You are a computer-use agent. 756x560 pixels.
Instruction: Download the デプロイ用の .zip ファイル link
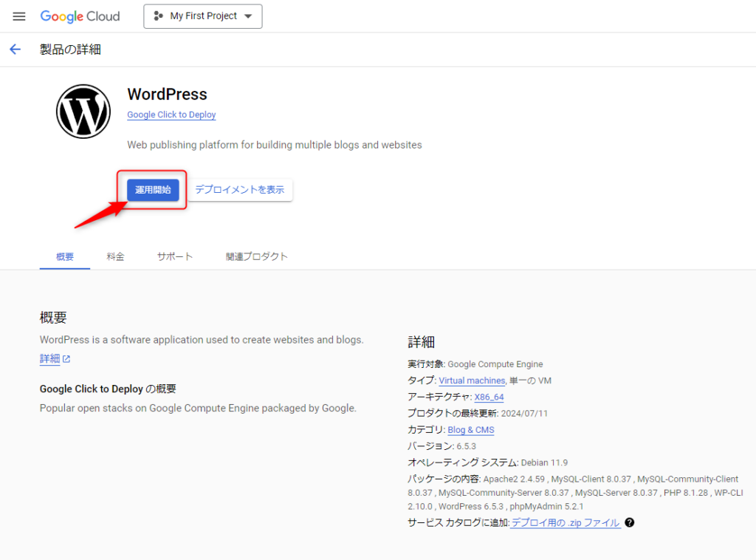tap(566, 522)
